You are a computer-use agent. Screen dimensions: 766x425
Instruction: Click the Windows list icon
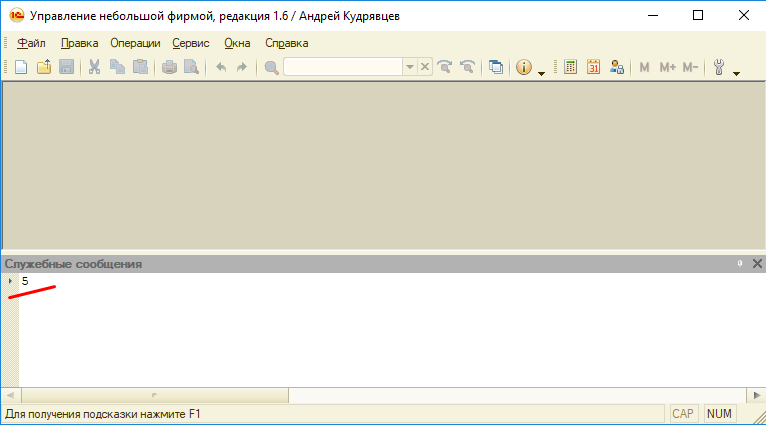click(x=496, y=67)
